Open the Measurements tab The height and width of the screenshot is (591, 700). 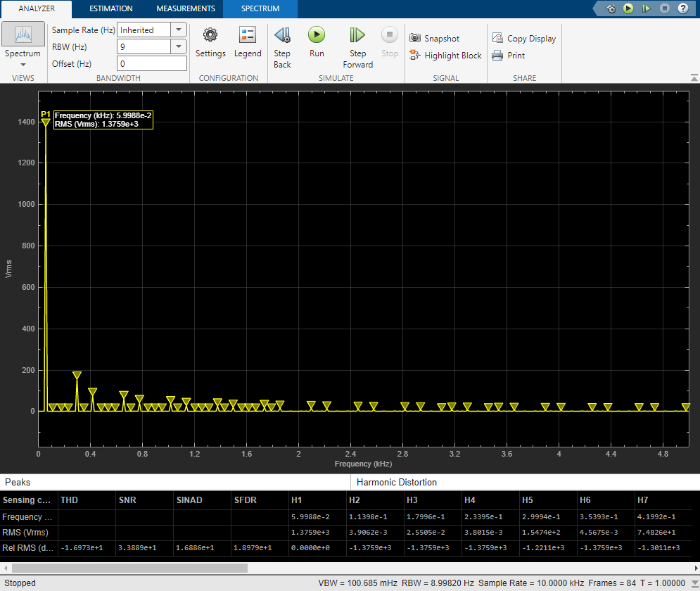(x=186, y=8)
